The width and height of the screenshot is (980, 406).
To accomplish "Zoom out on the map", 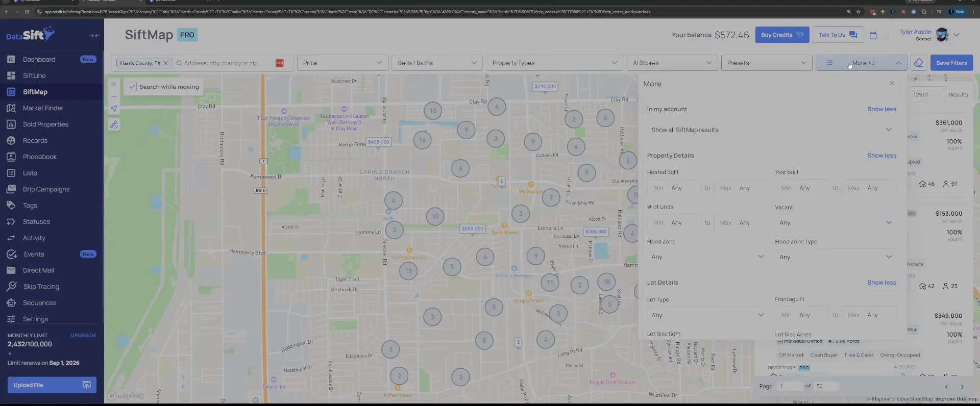I will [114, 96].
